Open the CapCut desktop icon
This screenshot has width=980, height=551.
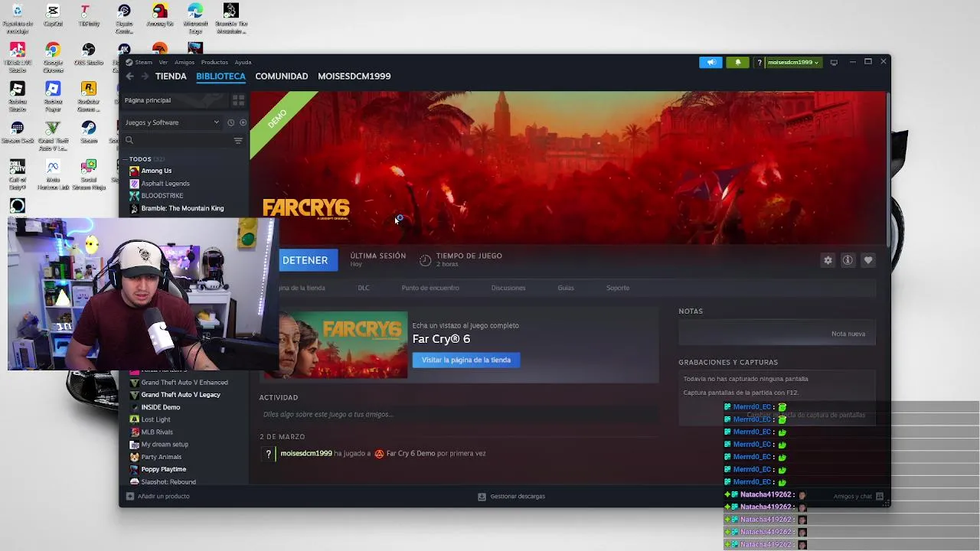[53, 16]
